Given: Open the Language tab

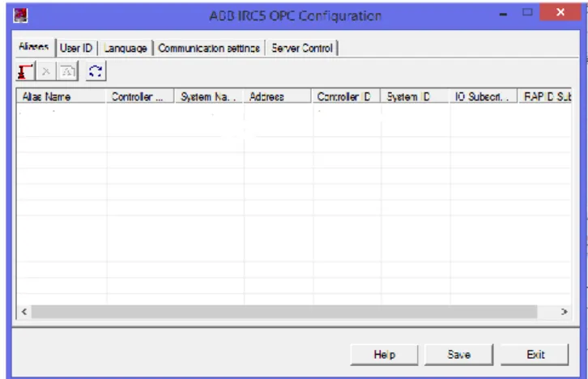Looking at the screenshot, I should [x=126, y=49].
